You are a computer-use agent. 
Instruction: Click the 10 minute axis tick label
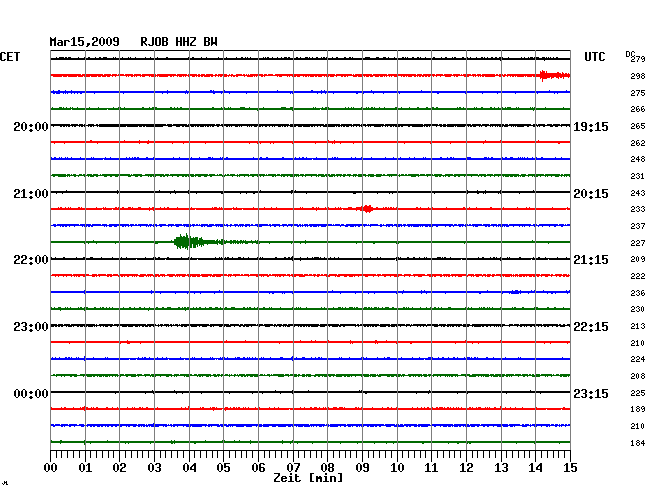click(397, 468)
